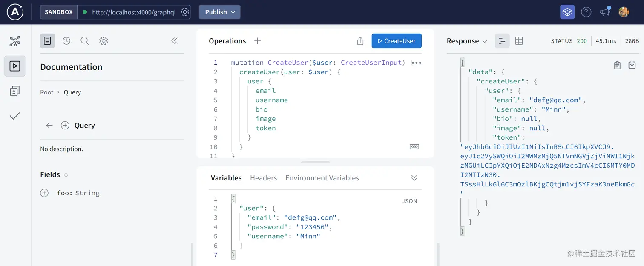Download the response as file
644x266 pixels.
pos(632,65)
